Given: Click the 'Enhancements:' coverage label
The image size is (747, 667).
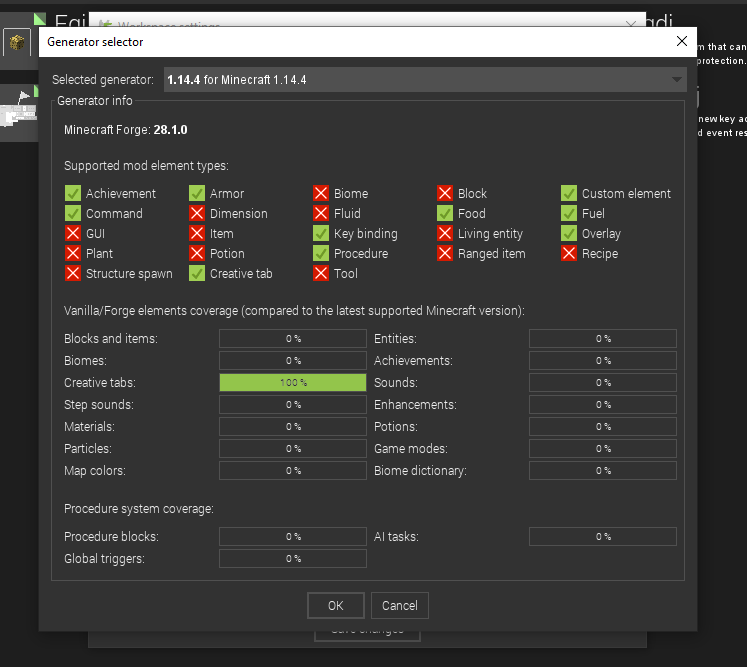Looking at the screenshot, I should click(415, 404).
